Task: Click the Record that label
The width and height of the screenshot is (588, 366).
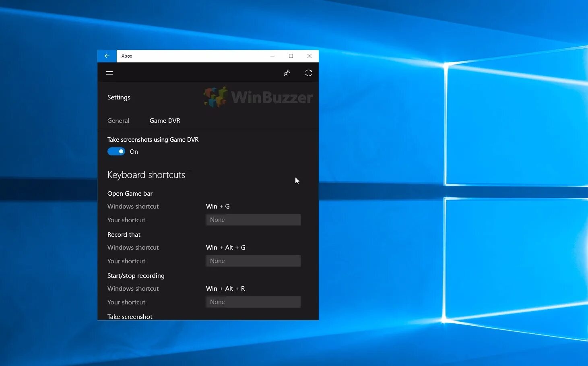Action: click(x=124, y=235)
